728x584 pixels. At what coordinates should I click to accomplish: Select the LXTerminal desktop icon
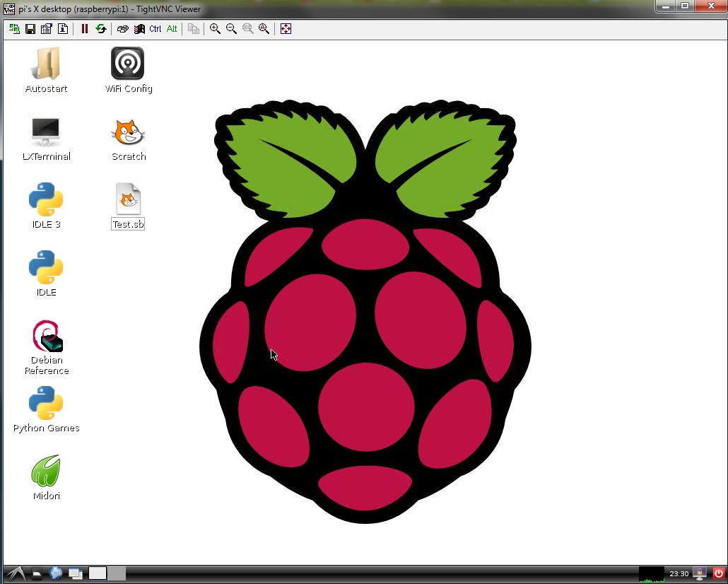[45, 132]
